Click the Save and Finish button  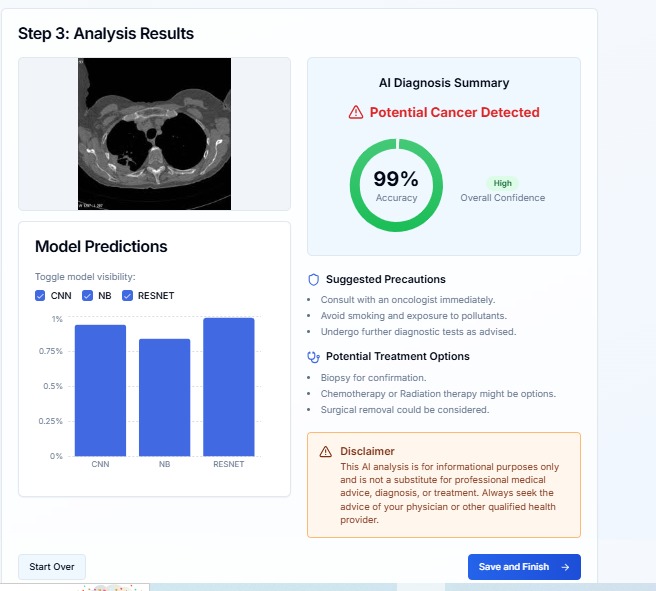pos(523,567)
